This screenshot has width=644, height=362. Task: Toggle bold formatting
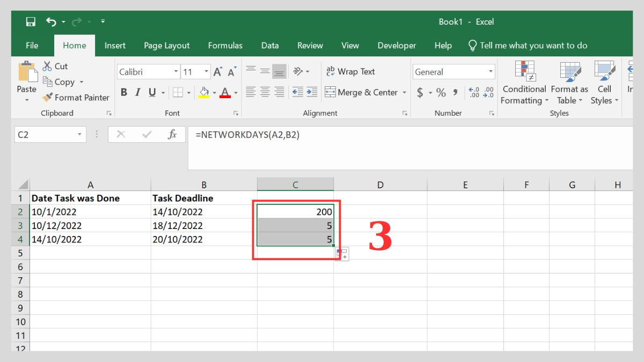124,92
